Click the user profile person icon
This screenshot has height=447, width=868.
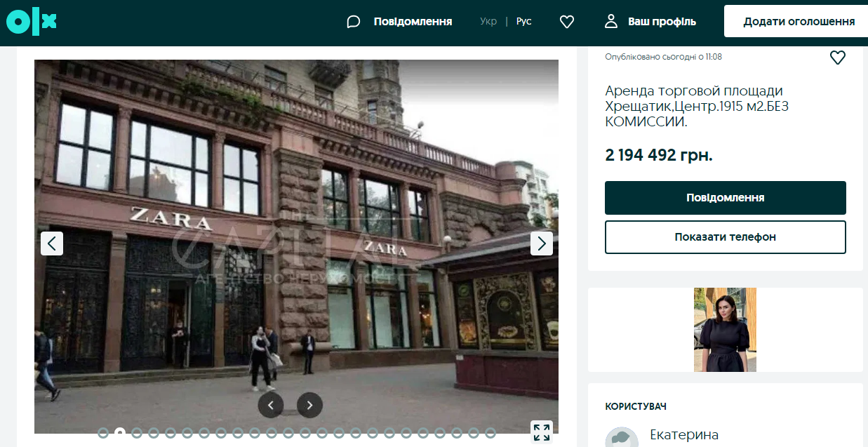tap(611, 22)
